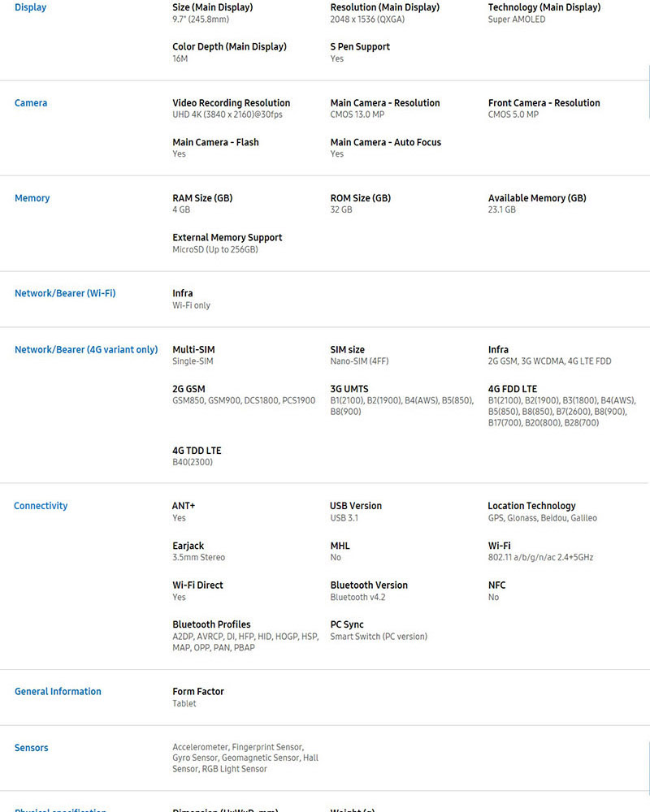Select the "Multi-SIM" label
Image resolution: width=650 pixels, height=812 pixels.
[193, 350]
